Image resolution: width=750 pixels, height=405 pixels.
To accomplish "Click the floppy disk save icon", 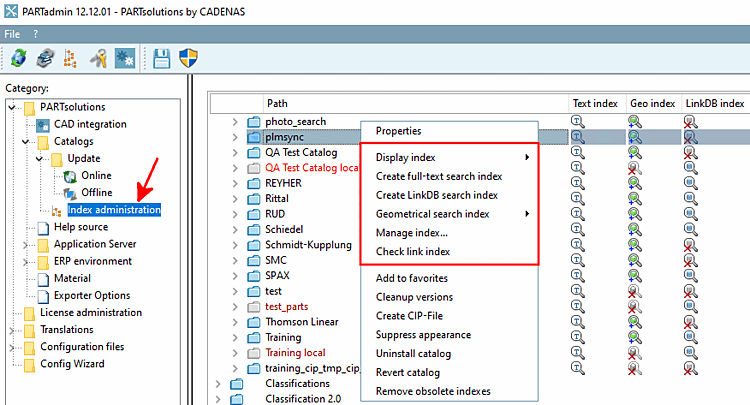I will pos(162,58).
